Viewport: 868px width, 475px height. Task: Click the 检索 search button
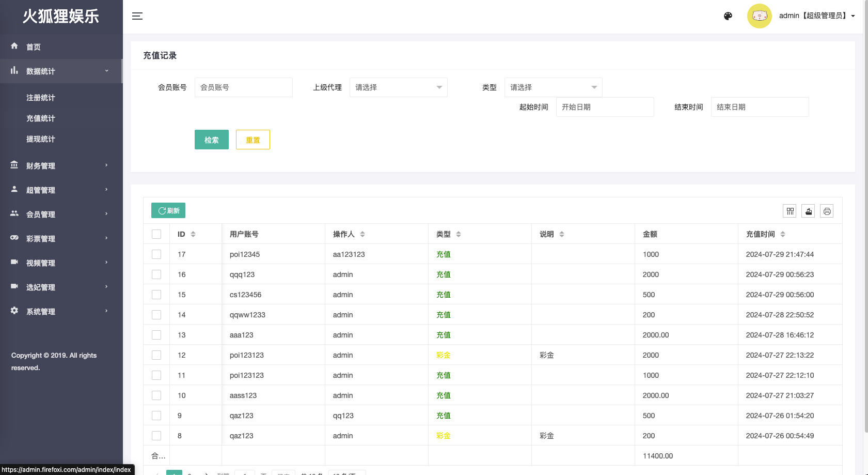pyautogui.click(x=211, y=140)
